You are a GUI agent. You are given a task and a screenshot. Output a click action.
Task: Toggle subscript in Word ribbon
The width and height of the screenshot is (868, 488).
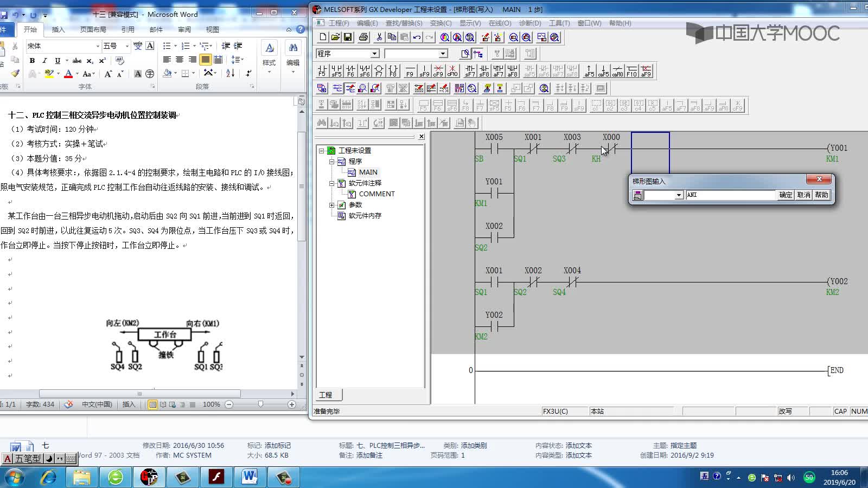90,60
